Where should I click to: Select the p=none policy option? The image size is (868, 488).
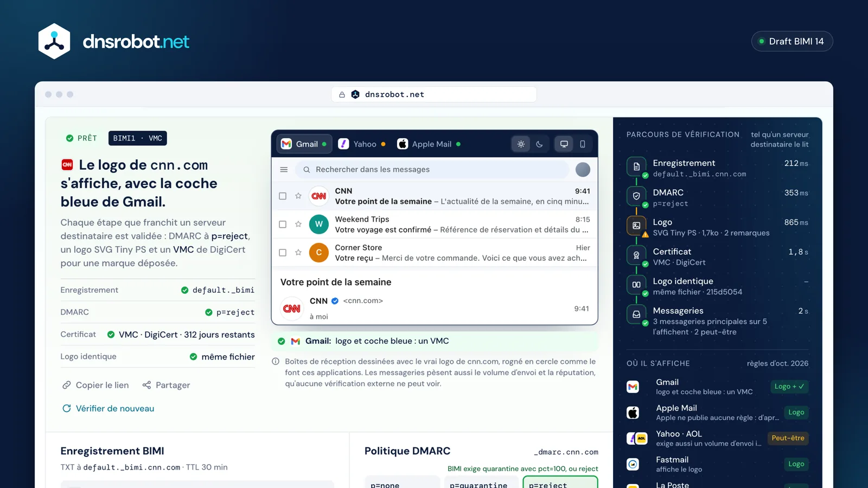click(x=402, y=482)
